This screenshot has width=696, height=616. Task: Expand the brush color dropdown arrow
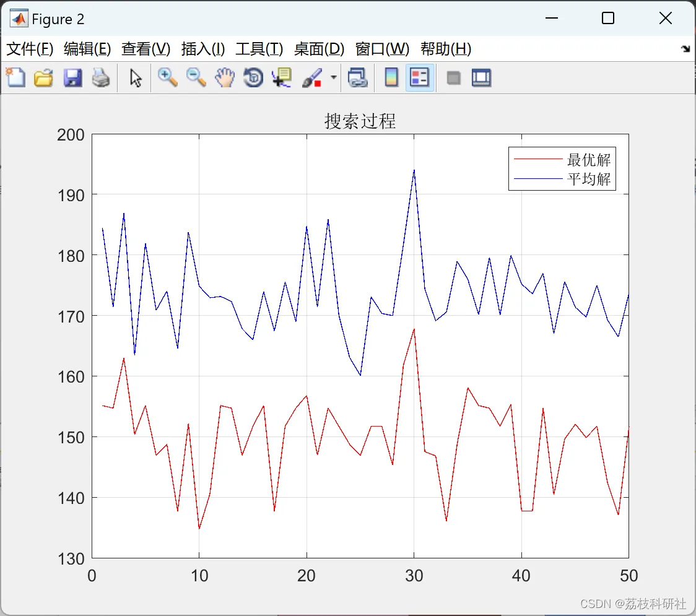[334, 77]
